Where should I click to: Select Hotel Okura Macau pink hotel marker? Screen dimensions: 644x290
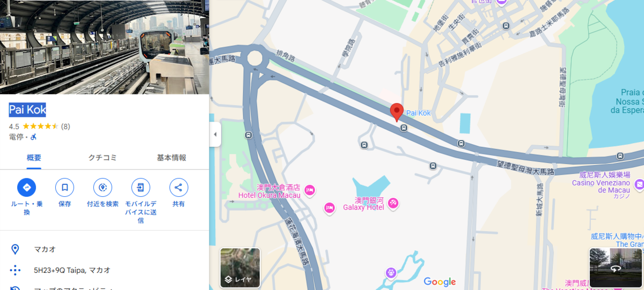tap(309, 189)
